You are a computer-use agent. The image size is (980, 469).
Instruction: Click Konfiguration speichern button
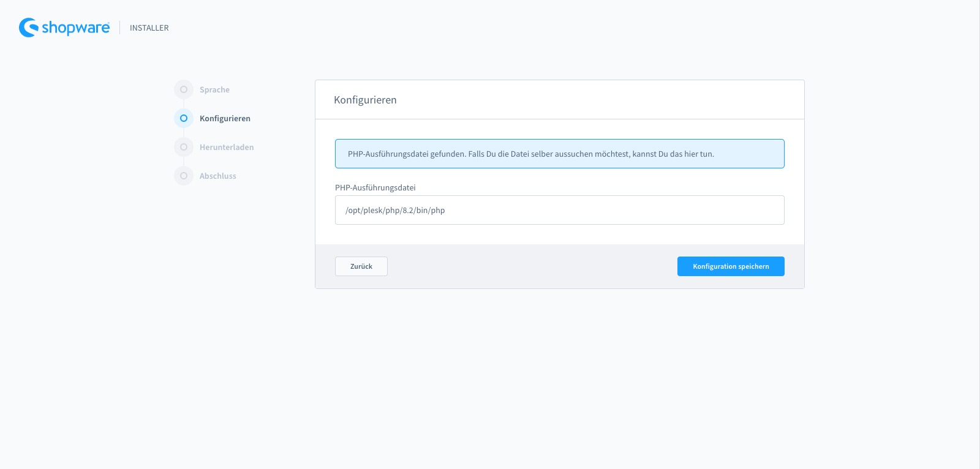pos(731,266)
